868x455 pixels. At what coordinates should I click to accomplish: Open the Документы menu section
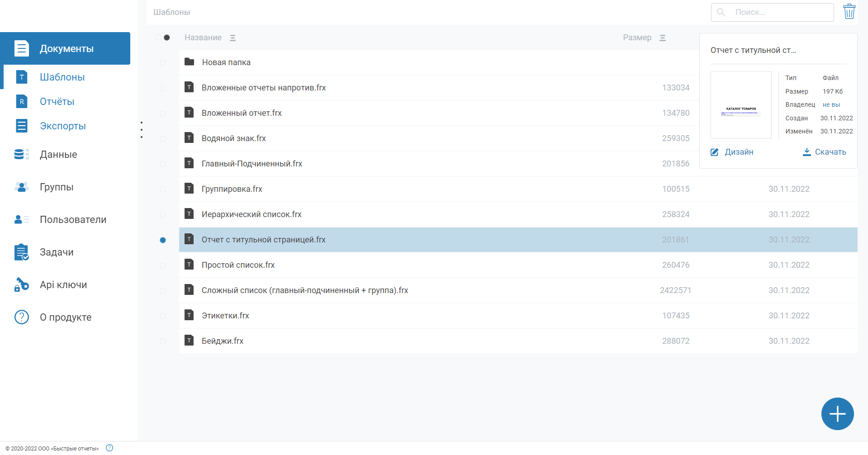pyautogui.click(x=65, y=48)
